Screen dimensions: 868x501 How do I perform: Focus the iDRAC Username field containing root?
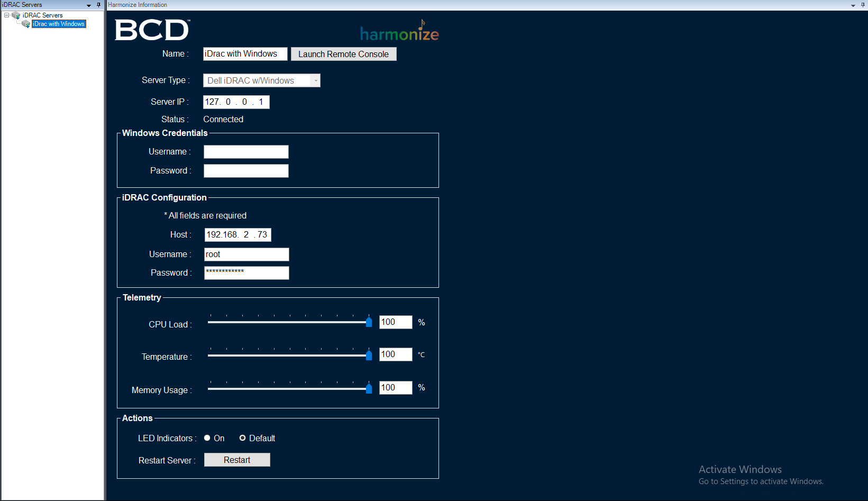[x=246, y=254]
